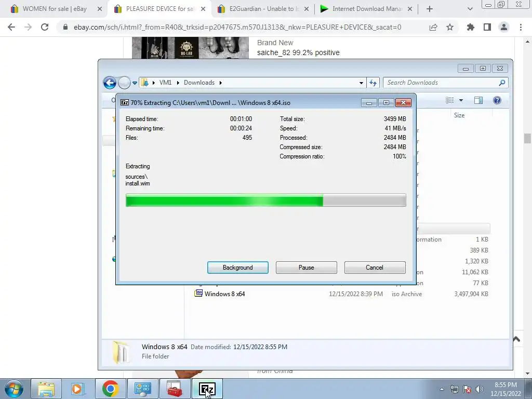This screenshot has height=399, width=532.
Task: Open Chrome from taskbar
Action: 110,389
